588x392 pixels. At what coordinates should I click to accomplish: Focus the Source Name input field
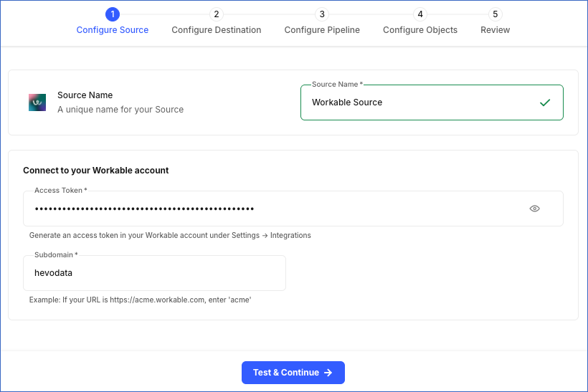coord(432,102)
